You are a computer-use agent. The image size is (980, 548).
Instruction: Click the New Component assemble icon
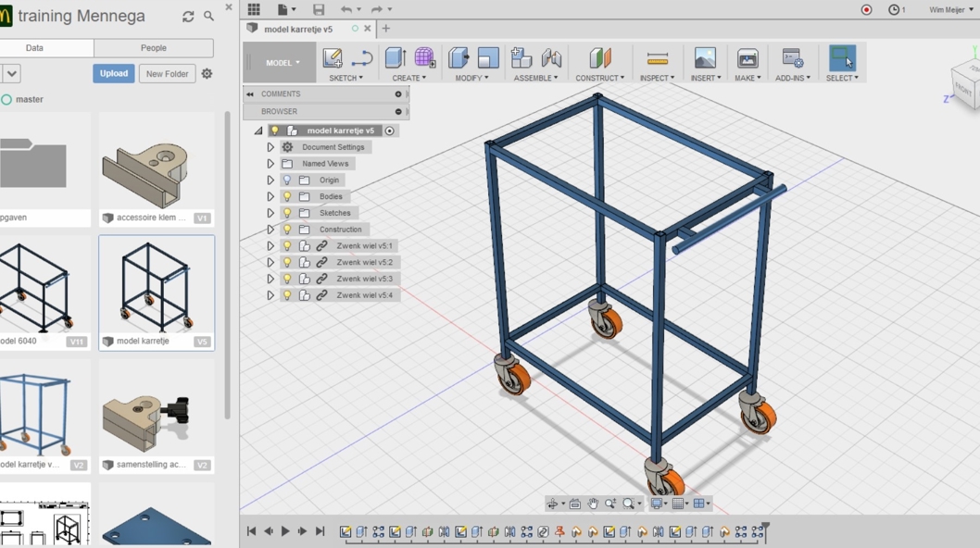(521, 58)
